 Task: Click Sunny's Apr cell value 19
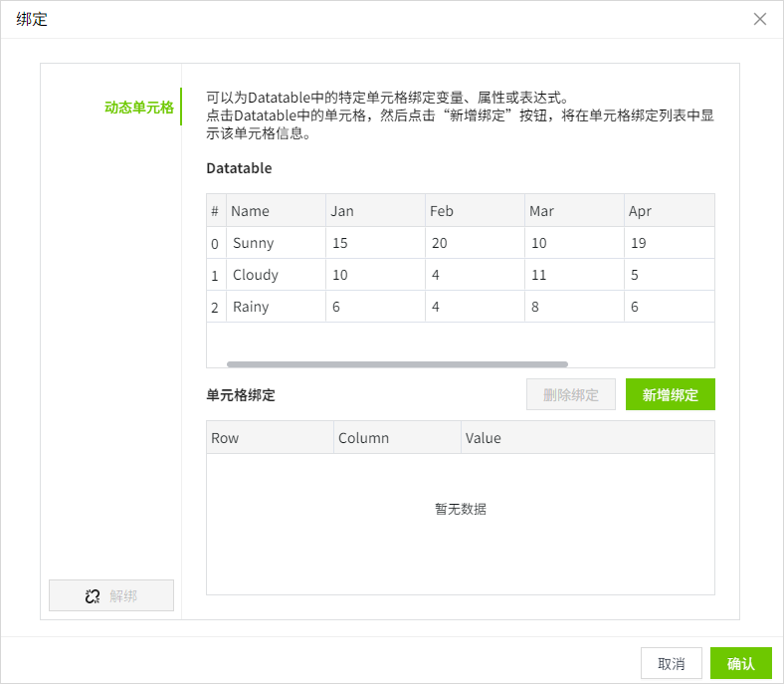click(x=669, y=243)
